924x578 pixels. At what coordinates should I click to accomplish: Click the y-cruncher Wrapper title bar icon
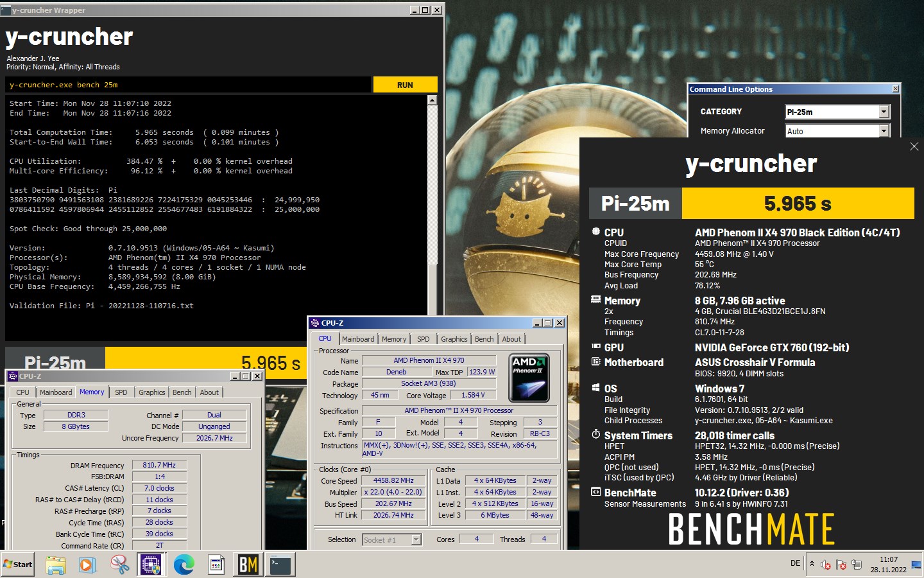pos(6,10)
